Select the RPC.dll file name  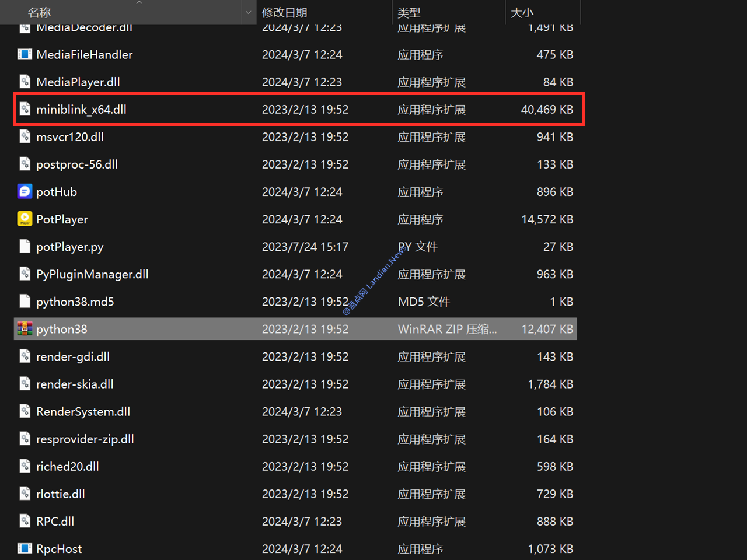[55, 521]
